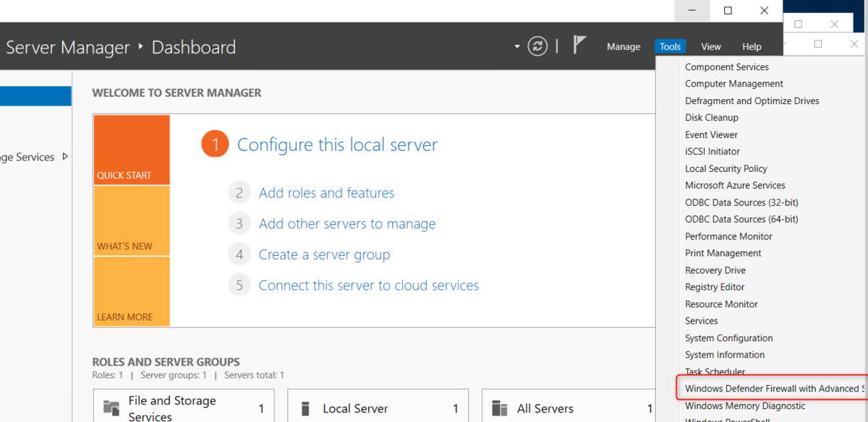Viewport: 868px width, 422px height.
Task: Launch Event Viewer from Tools menu
Action: tap(712, 134)
